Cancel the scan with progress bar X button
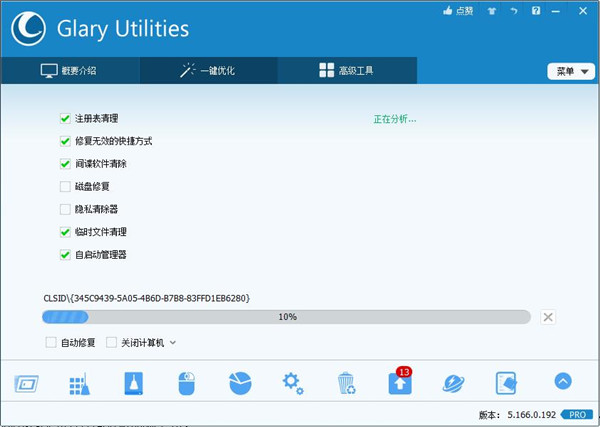The width and height of the screenshot is (600, 427). [547, 317]
